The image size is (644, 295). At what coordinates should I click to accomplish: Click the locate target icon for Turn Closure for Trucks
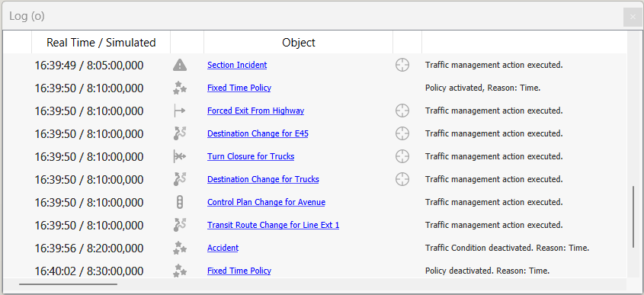pos(402,156)
